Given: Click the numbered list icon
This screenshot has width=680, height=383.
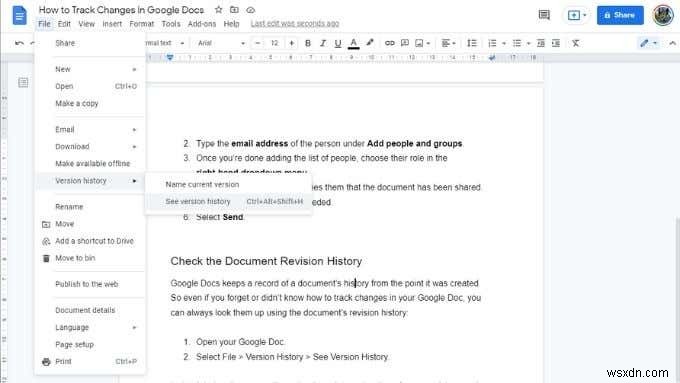Looking at the screenshot, I should tap(492, 43).
